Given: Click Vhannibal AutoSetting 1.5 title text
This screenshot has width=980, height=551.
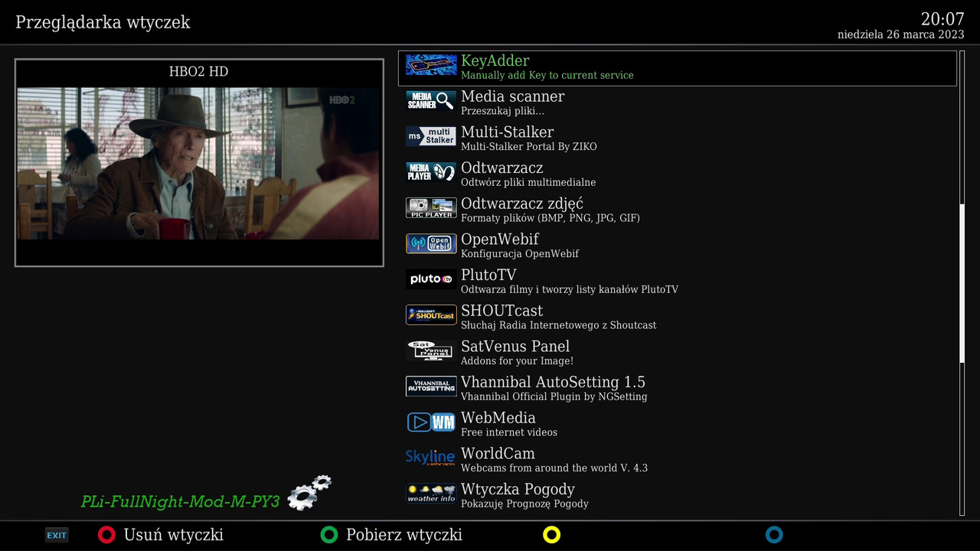Looking at the screenshot, I should pos(553,383).
